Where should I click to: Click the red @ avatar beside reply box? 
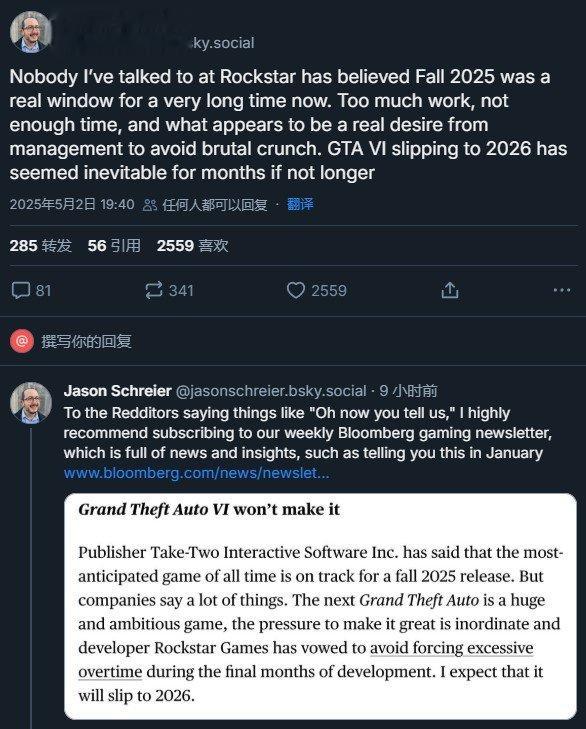coord(22,341)
